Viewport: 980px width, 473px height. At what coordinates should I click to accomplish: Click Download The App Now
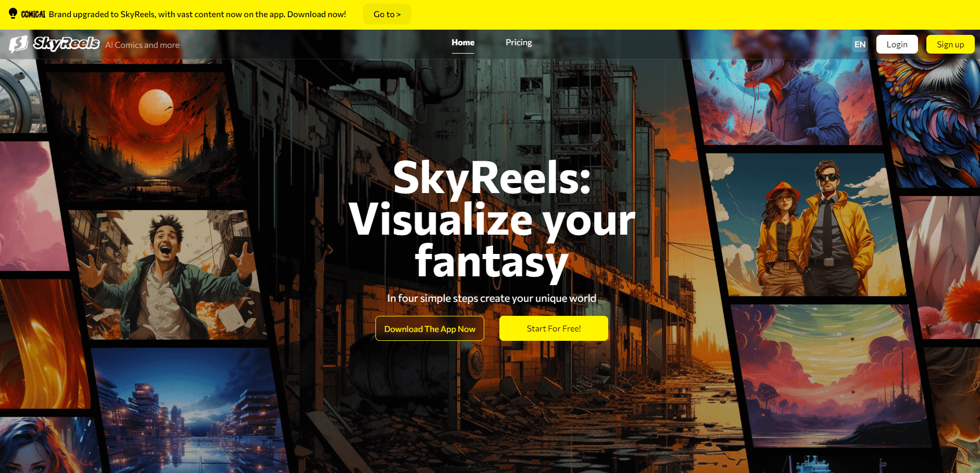430,329
